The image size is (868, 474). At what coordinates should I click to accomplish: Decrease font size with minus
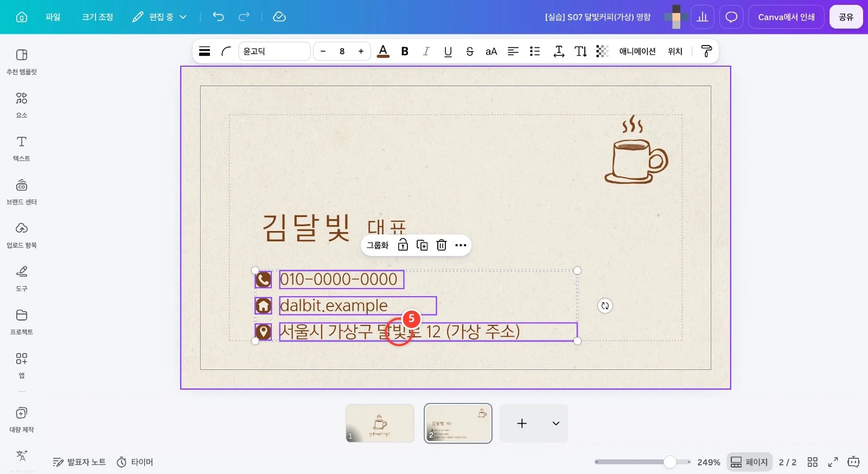(x=323, y=51)
